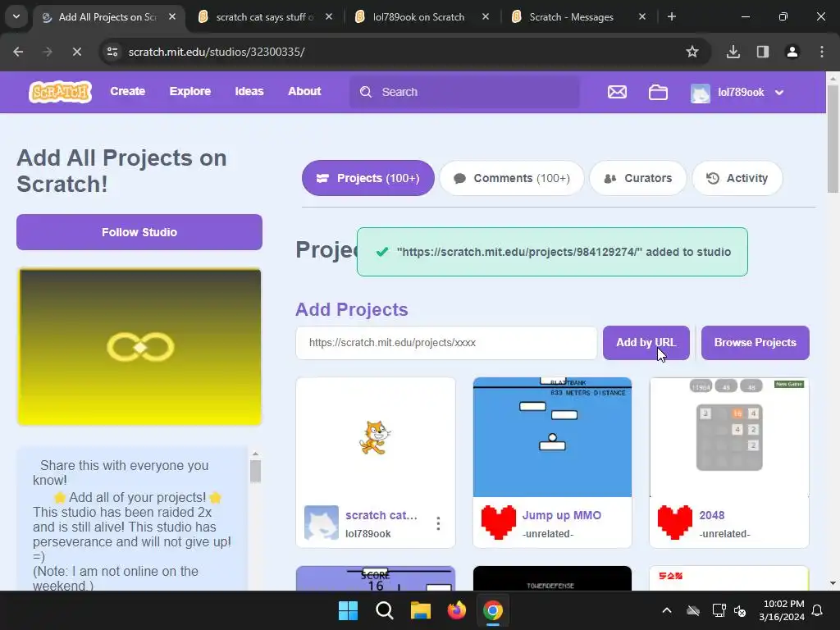This screenshot has width=840, height=630.
Task: Click the project URL input field
Action: [x=446, y=342]
